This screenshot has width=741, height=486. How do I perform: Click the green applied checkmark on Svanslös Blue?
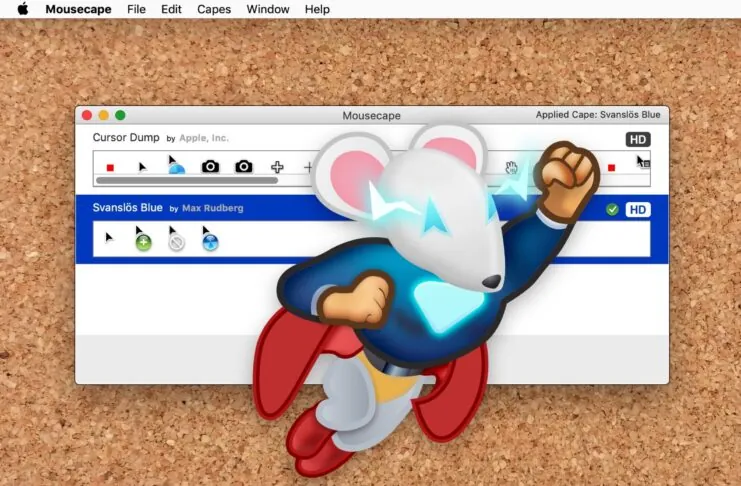click(612, 209)
